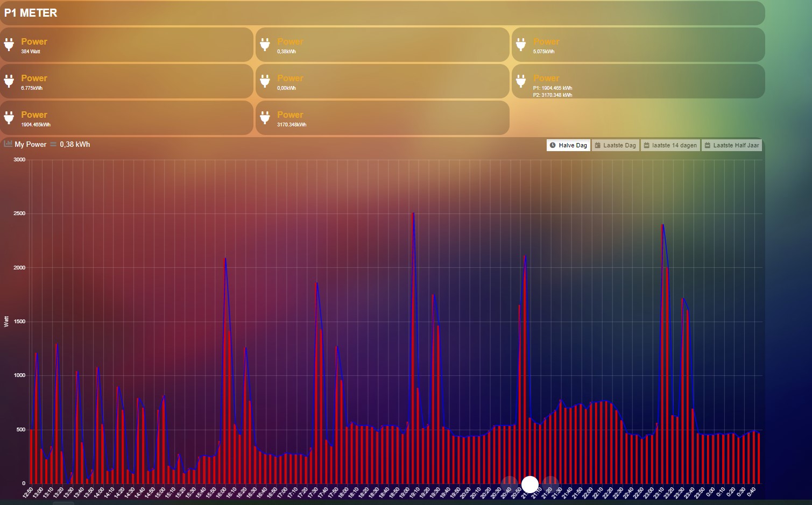Click the Power title above 384 Watt

(x=34, y=41)
